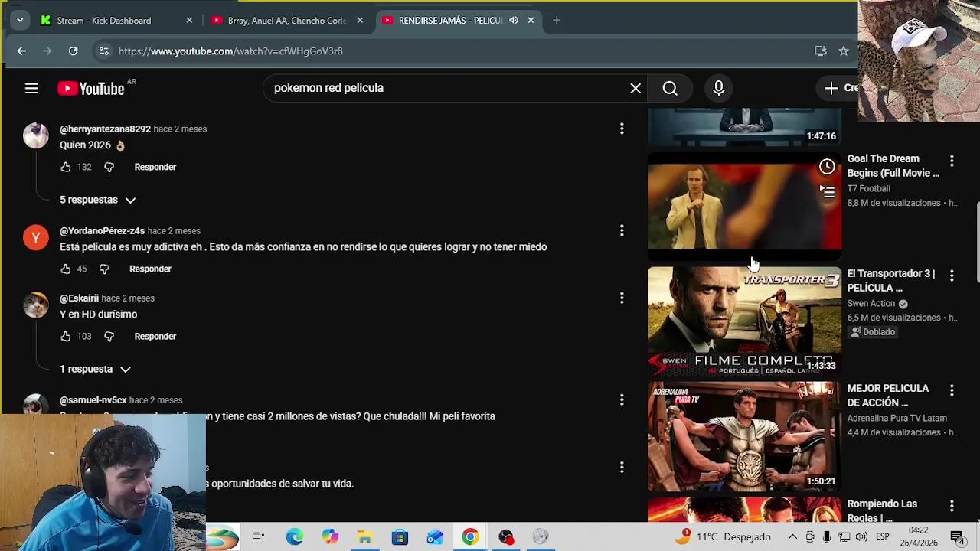Open the tab search dropdown arrow
Viewport: 980px width, 551px height.
pos(19,20)
